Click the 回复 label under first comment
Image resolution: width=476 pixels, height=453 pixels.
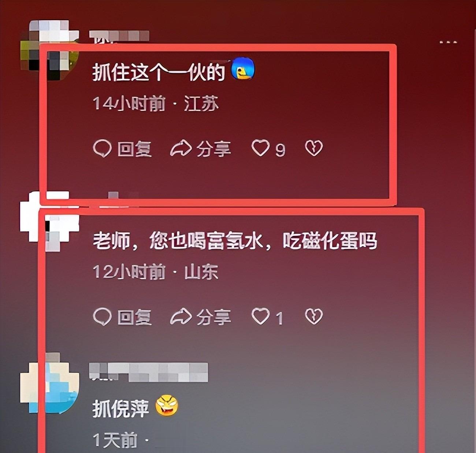(134, 149)
